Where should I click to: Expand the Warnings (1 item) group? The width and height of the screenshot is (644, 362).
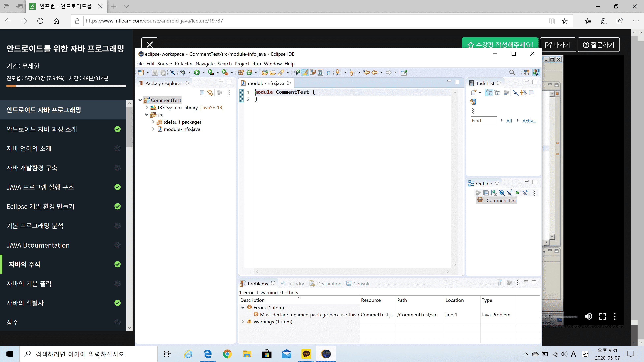[x=243, y=322]
